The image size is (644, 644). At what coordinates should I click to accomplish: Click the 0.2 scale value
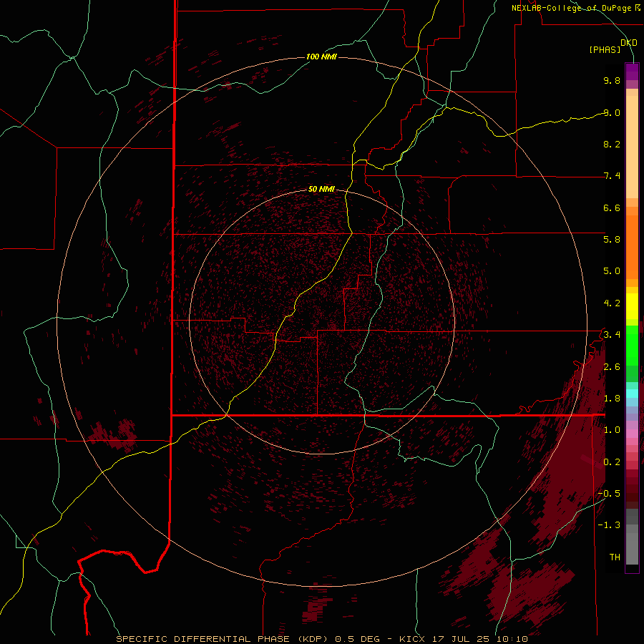tap(612, 462)
